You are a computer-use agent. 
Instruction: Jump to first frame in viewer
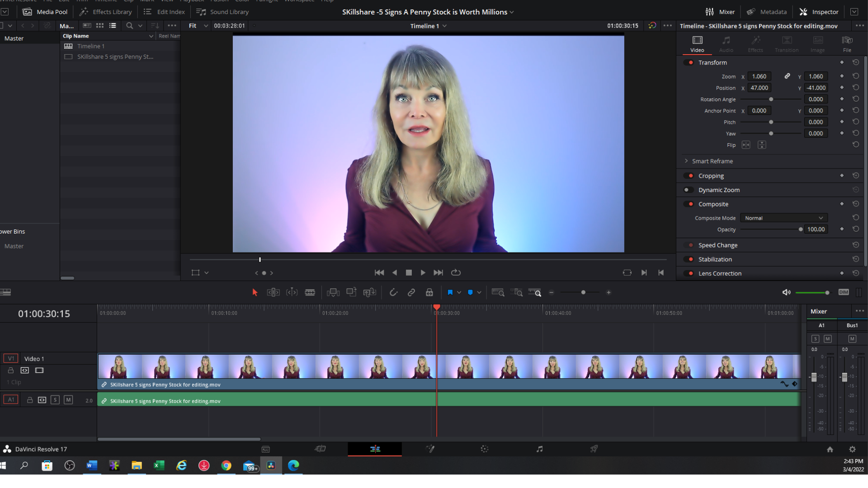(379, 272)
